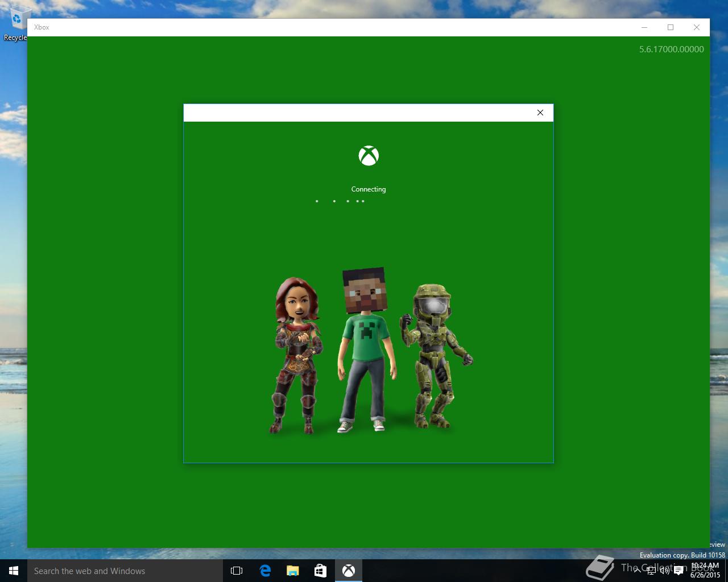Open the Windows Start menu

click(x=14, y=571)
